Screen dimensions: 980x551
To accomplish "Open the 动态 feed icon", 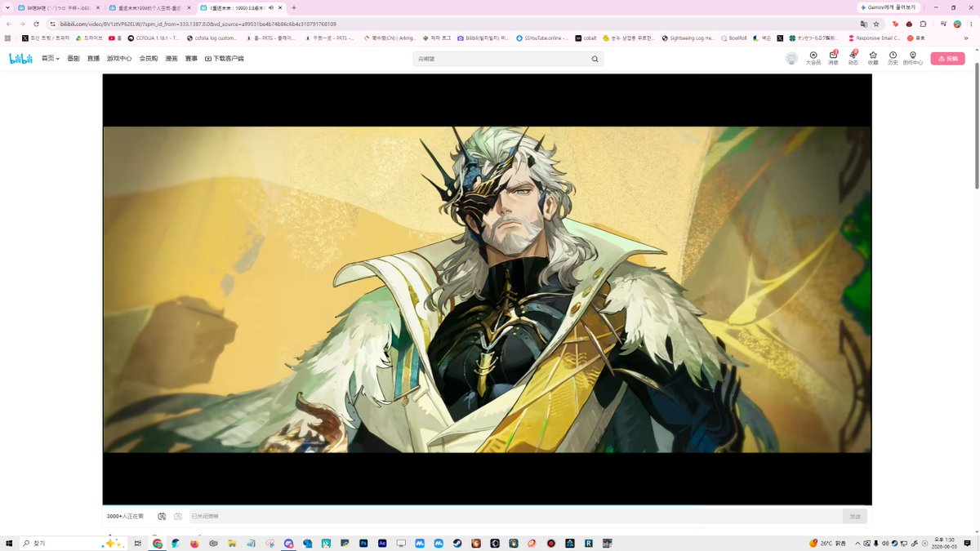I will tap(853, 58).
